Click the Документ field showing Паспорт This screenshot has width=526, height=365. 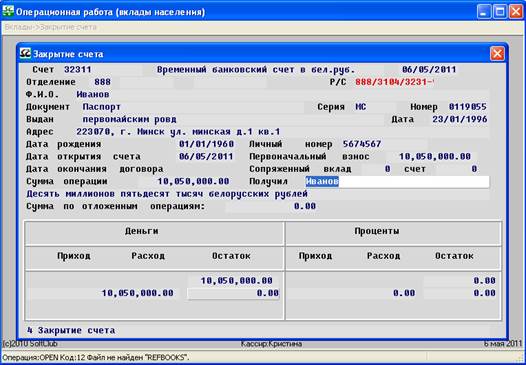[101, 107]
